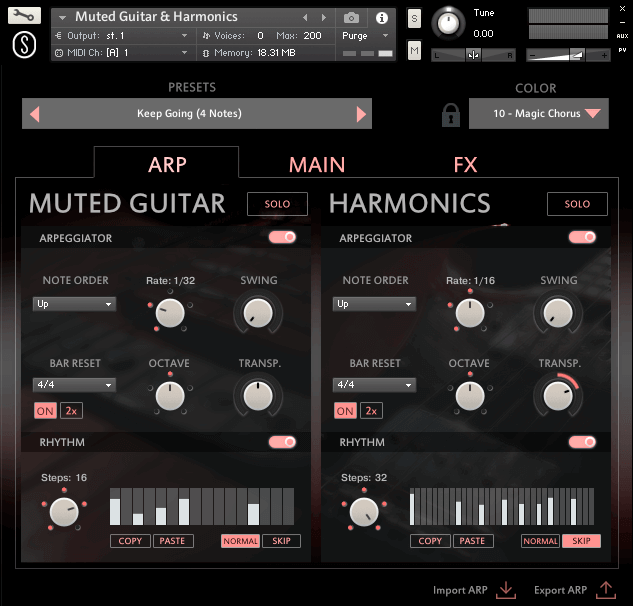Click the Import ARP download icon
Viewport: 633px width, 606px height.
506,590
